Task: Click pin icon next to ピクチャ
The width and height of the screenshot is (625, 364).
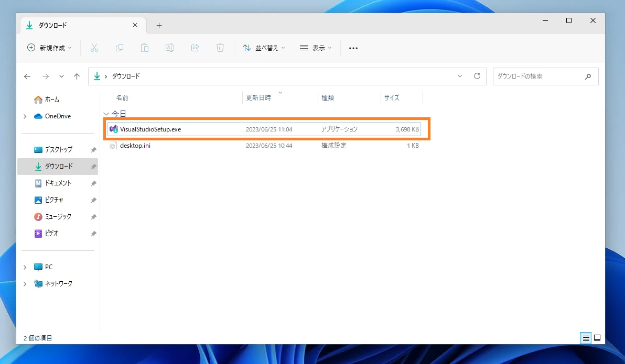Action: 93,200
